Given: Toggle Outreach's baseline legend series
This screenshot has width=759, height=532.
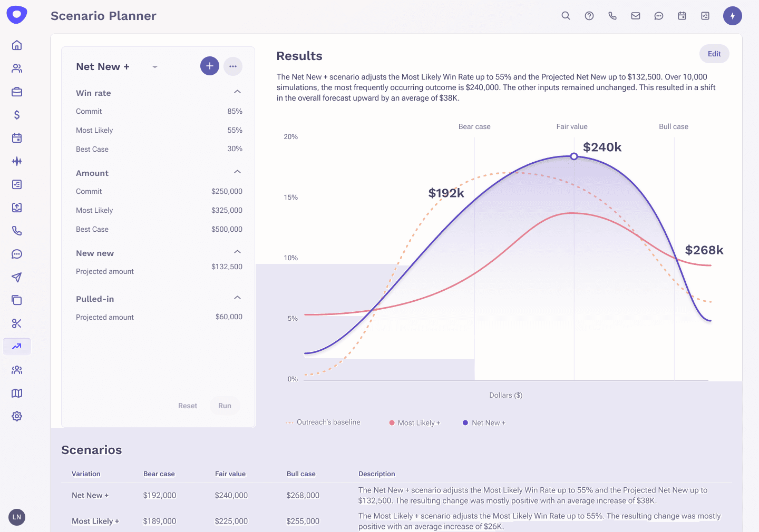Looking at the screenshot, I should (324, 422).
